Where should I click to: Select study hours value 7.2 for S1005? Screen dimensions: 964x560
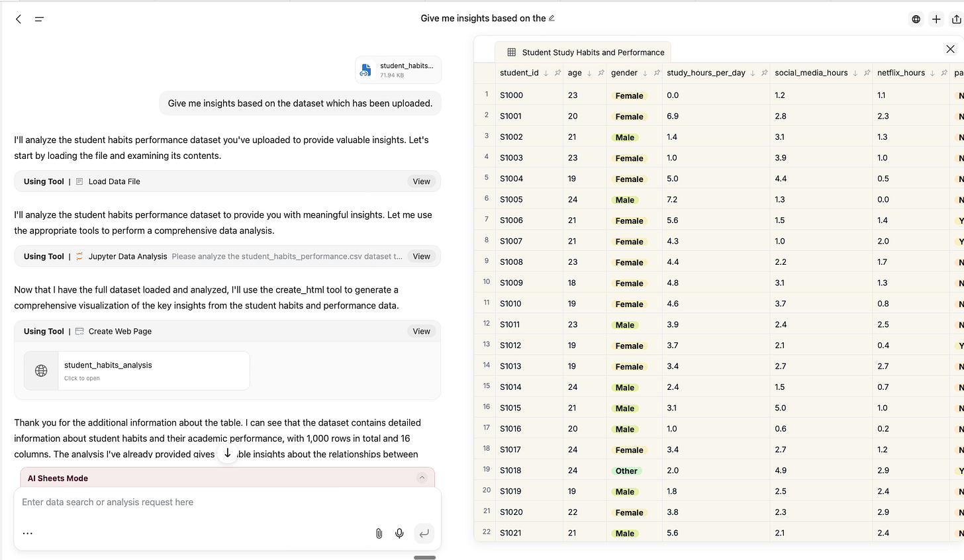pyautogui.click(x=716, y=199)
